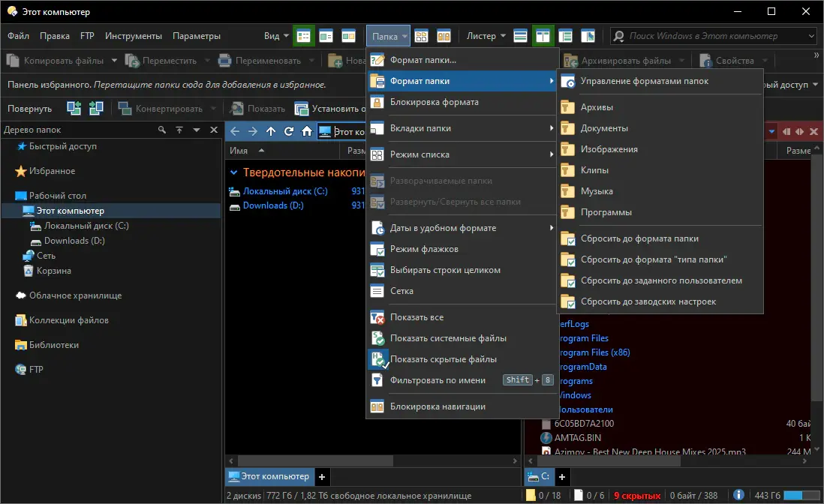
Task: Toggle the folder tree layout icon in top toolbar
Action: (565, 36)
